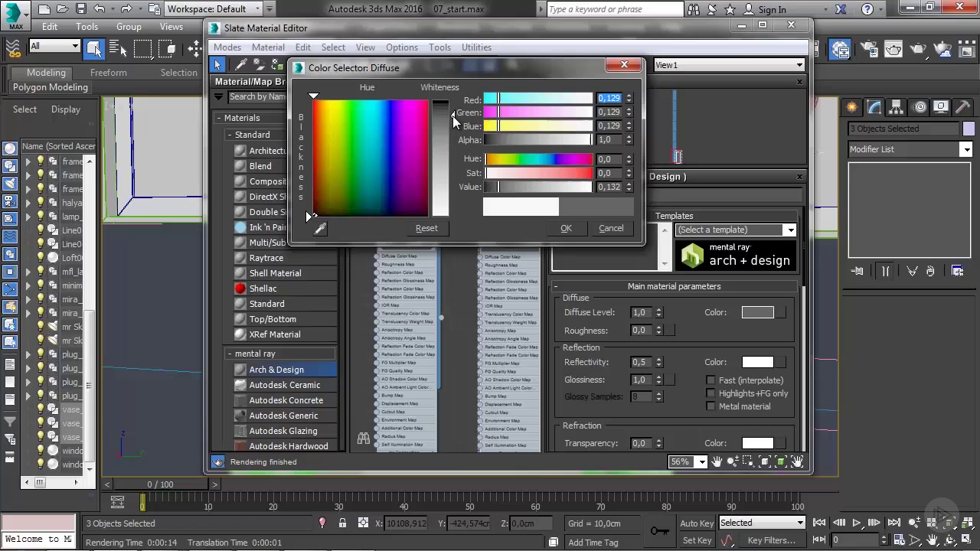Click the Diffuse Color swatch
This screenshot has width=980, height=551.
click(758, 312)
